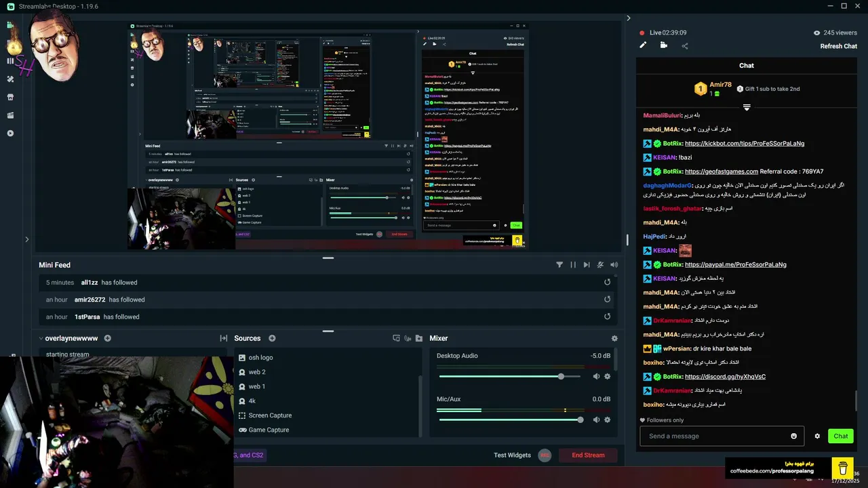This screenshot has height=488, width=868.
Task: Click the green Chat send button
Action: coord(841,436)
